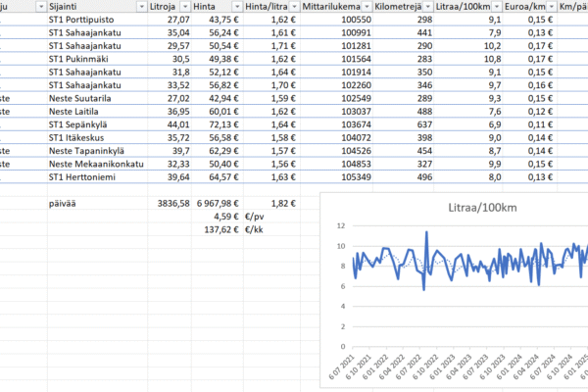
Task: Select the total price cell 6 967,98 €
Action: pos(219,202)
